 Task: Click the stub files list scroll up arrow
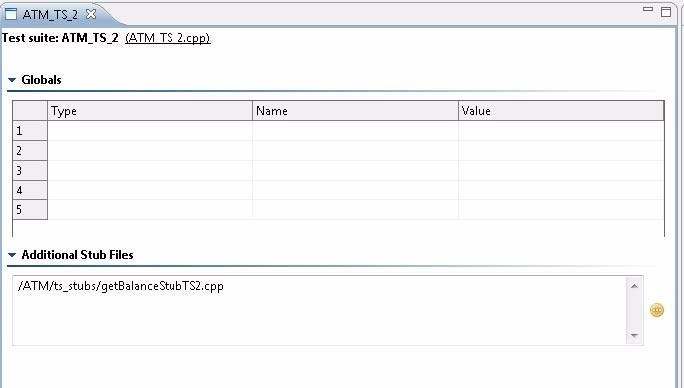(x=634, y=286)
